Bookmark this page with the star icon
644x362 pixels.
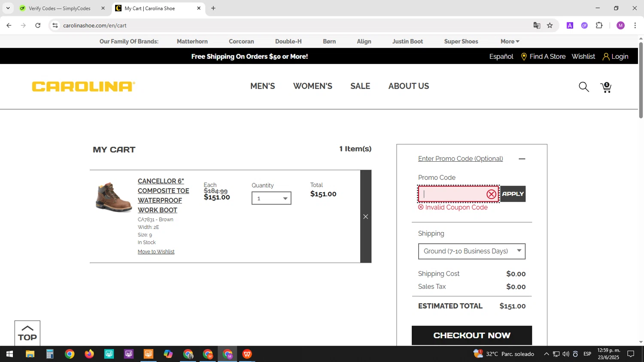tap(550, 25)
